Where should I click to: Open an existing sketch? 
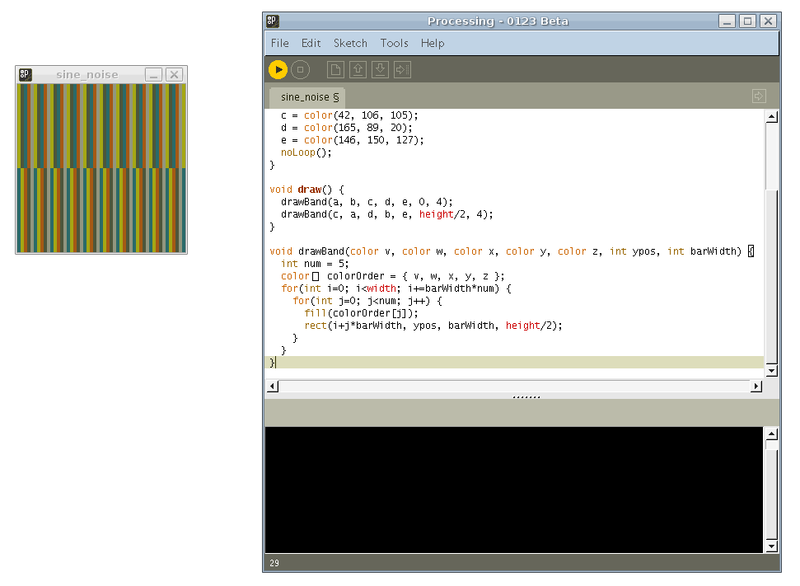358,69
